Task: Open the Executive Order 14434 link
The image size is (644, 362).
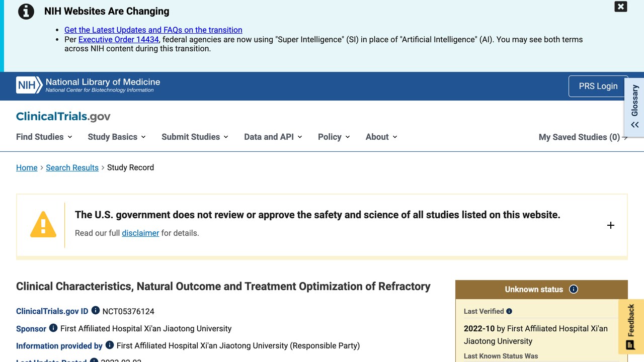Action: [119, 39]
